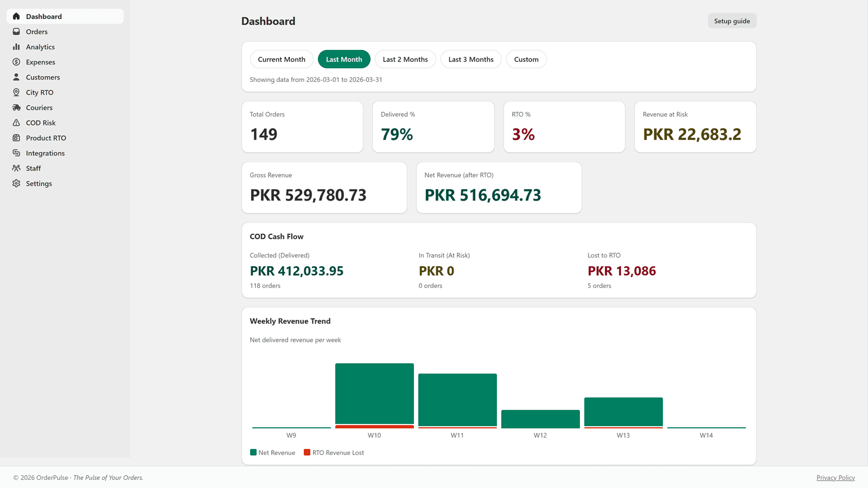Image resolution: width=868 pixels, height=488 pixels.
Task: Click the Dashboard home icon
Action: pyautogui.click(x=16, y=16)
